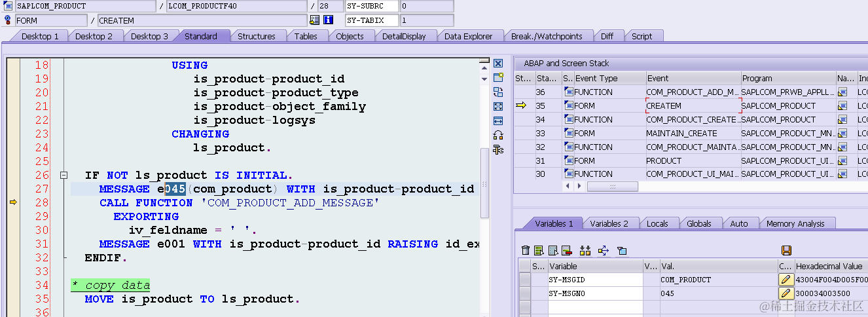868x317 pixels.
Task: Click line 28 CALL FUNCTION statement
Action: [x=238, y=203]
